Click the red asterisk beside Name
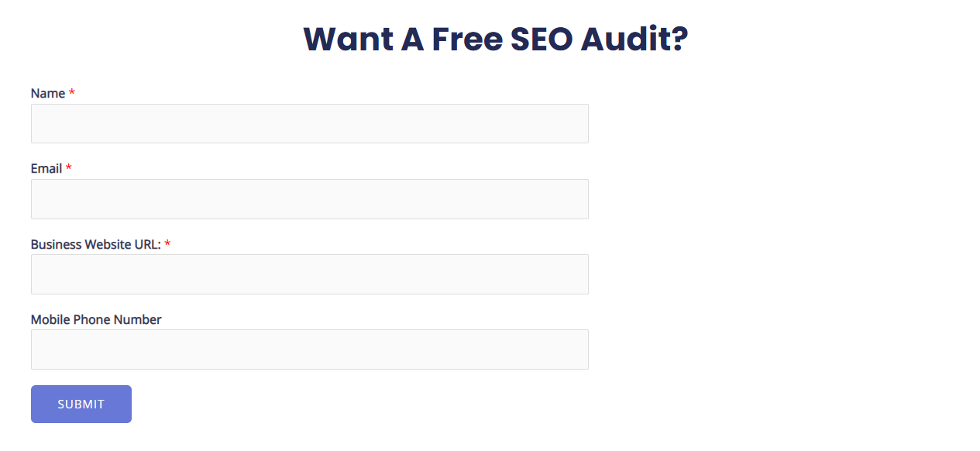The width and height of the screenshot is (980, 451). click(x=72, y=92)
